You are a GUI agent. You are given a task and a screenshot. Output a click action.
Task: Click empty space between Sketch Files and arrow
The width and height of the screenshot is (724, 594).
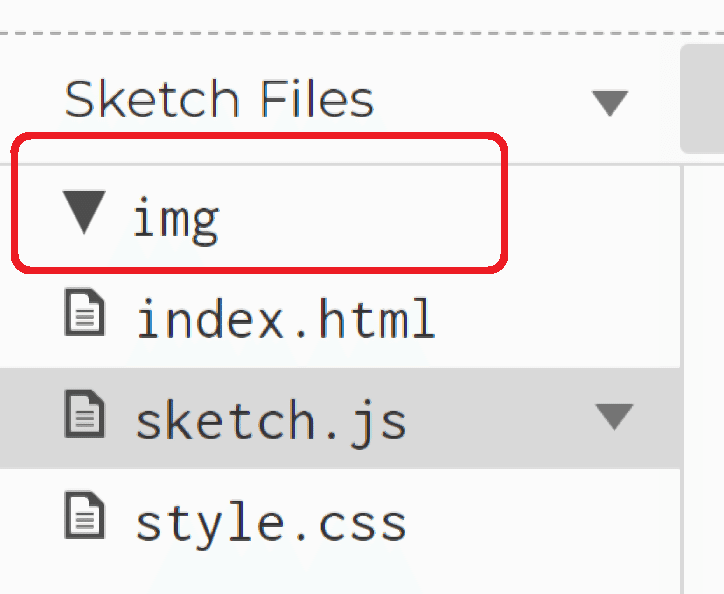click(480, 100)
